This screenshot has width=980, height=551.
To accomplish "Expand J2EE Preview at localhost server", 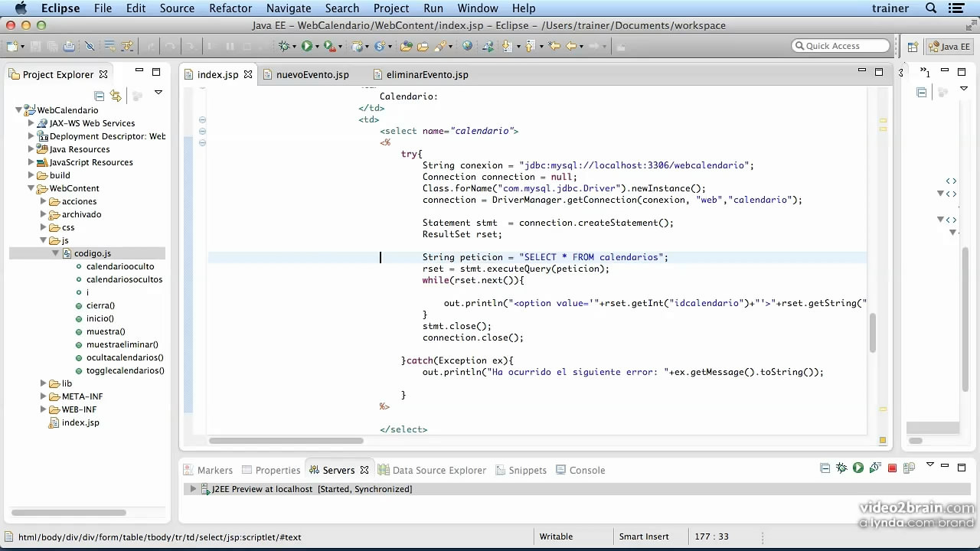I will 193,489.
